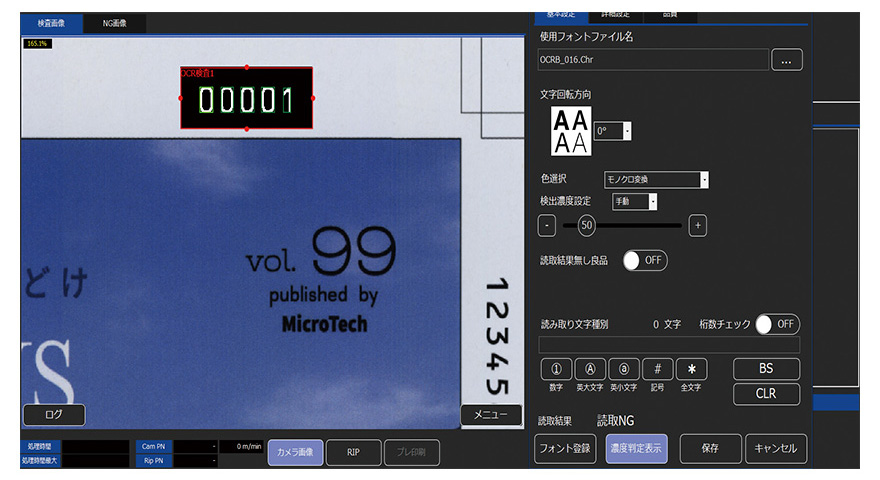Select the 数字 digits character type icon
This screenshot has width=880, height=480.
[x=556, y=369]
